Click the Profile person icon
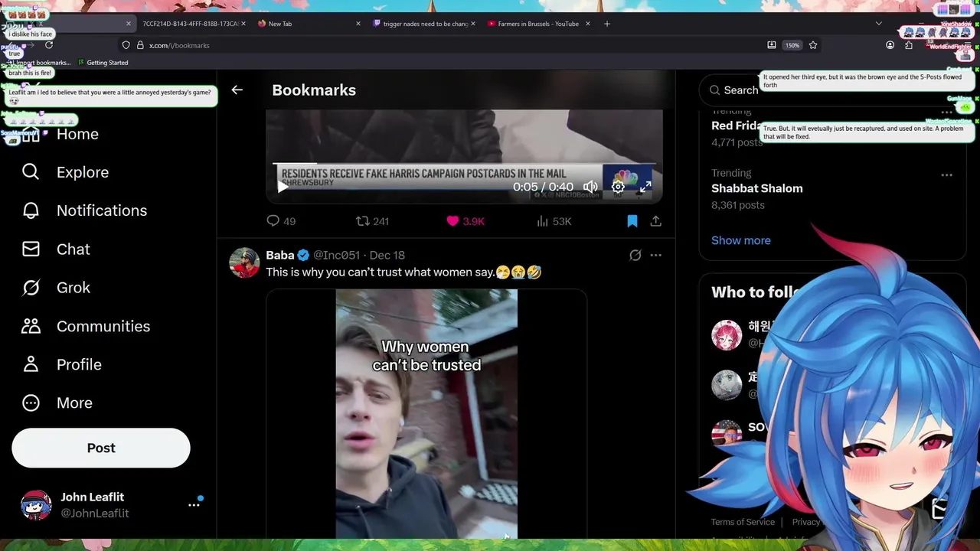The image size is (980, 551). click(x=31, y=364)
